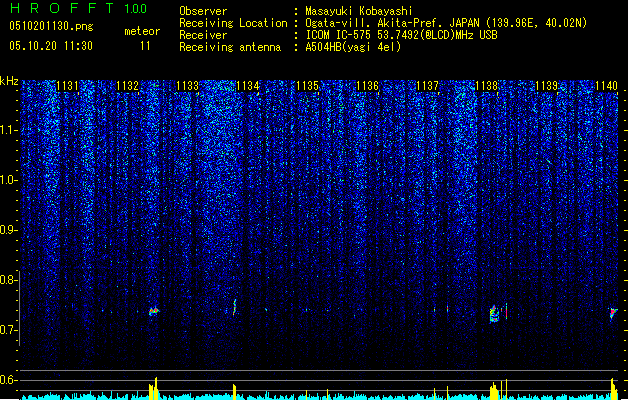Click the 1131 time marker
Image resolution: width=629 pixels, height=400 pixels.
click(67, 86)
